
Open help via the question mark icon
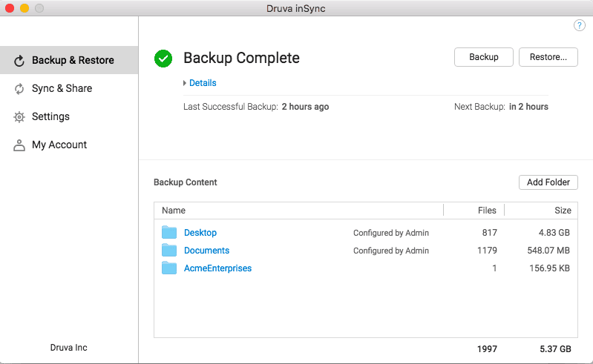(x=580, y=25)
